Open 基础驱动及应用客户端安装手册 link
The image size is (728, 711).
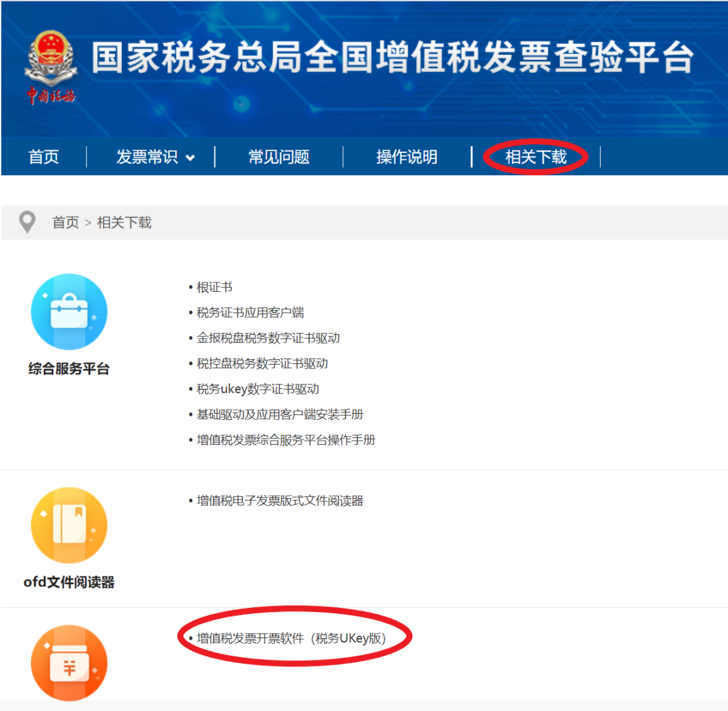click(x=280, y=414)
